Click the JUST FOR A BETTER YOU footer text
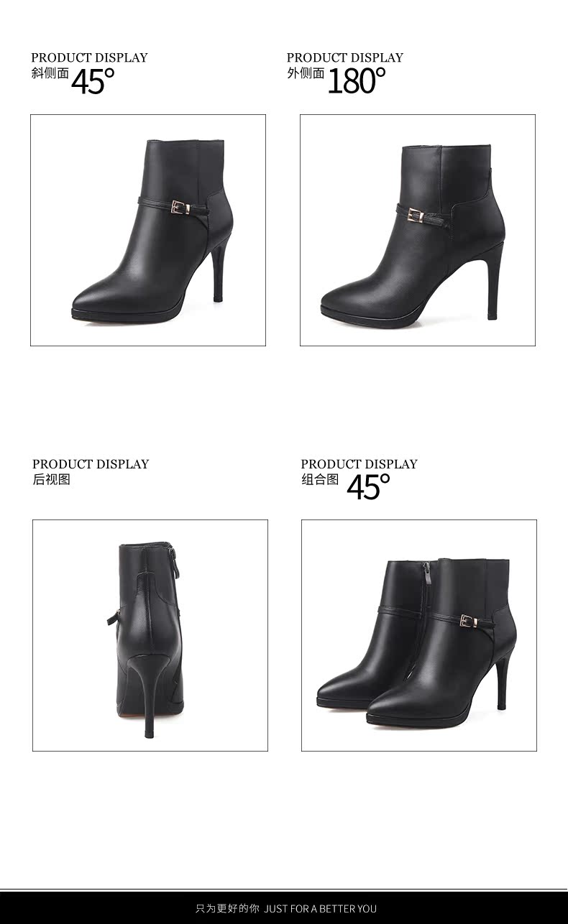 pyautogui.click(x=321, y=909)
